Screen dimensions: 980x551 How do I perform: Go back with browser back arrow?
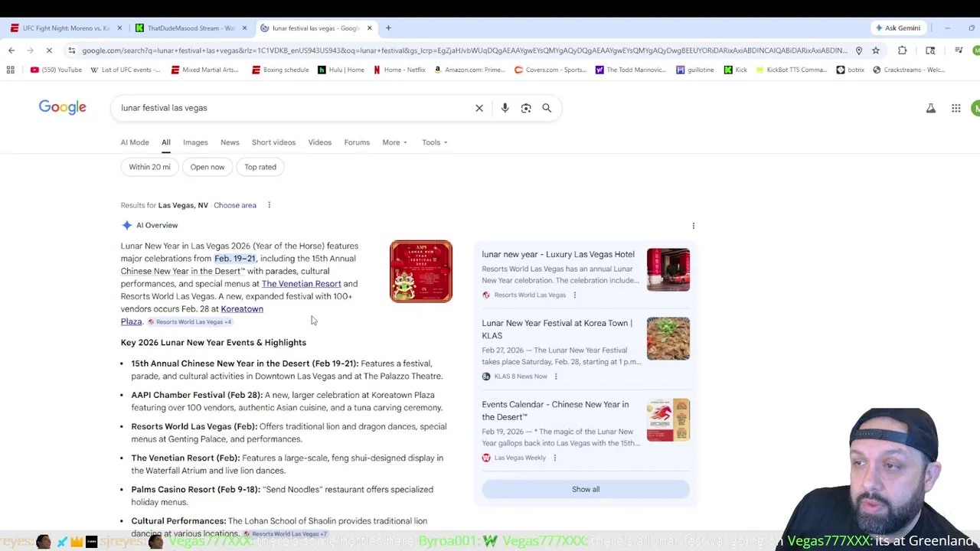click(x=11, y=51)
